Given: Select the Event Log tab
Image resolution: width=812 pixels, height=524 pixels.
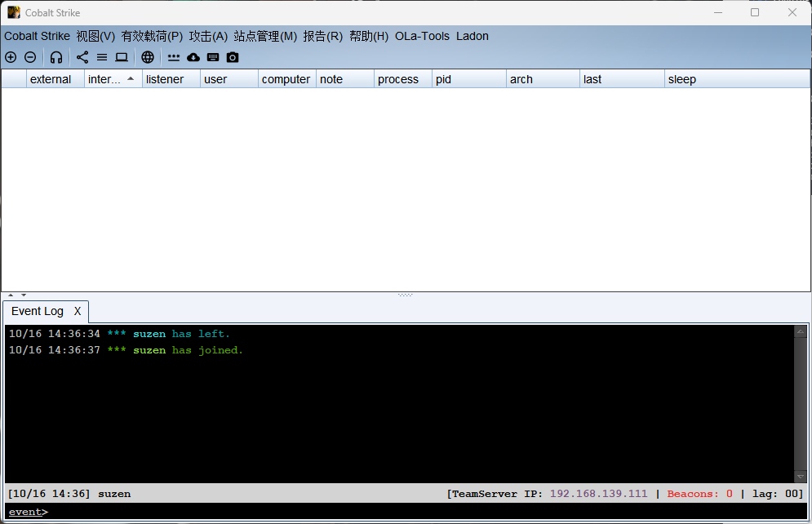Looking at the screenshot, I should [38, 311].
